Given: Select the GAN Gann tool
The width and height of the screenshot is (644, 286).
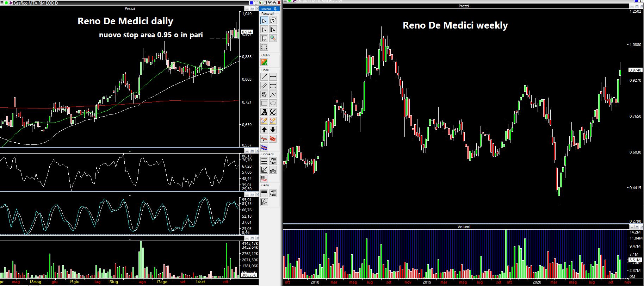Looking at the screenshot, I should pyautogui.click(x=273, y=193).
